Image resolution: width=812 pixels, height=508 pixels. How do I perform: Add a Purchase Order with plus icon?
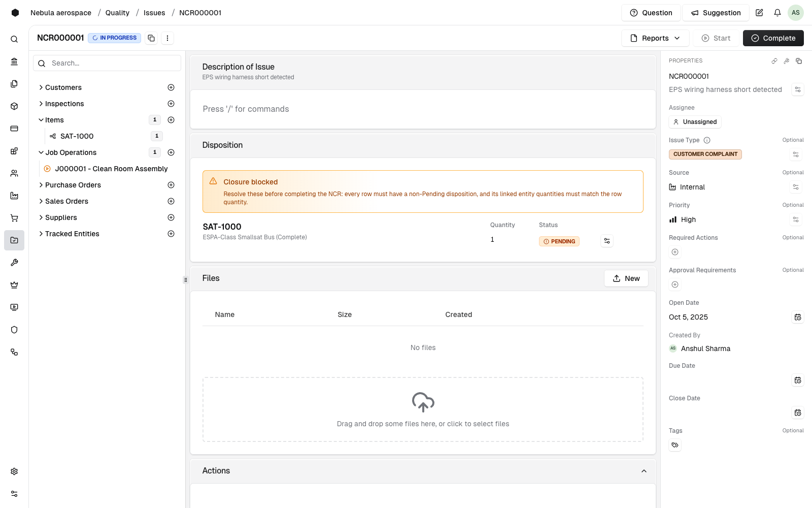[x=171, y=185]
